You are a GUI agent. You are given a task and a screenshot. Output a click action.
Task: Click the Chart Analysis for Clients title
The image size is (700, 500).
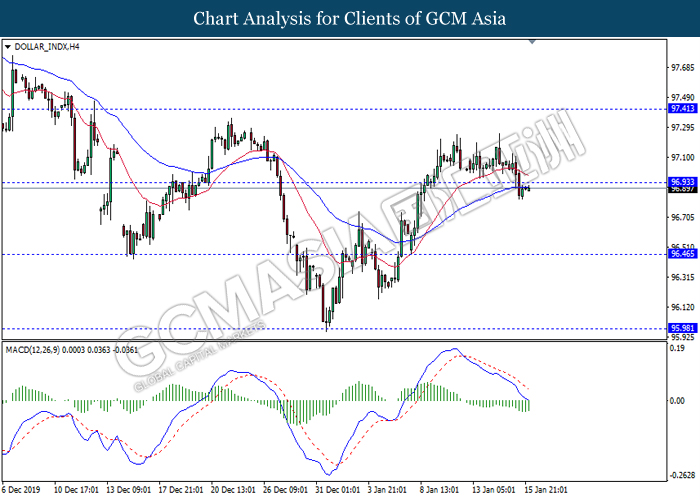click(x=350, y=18)
